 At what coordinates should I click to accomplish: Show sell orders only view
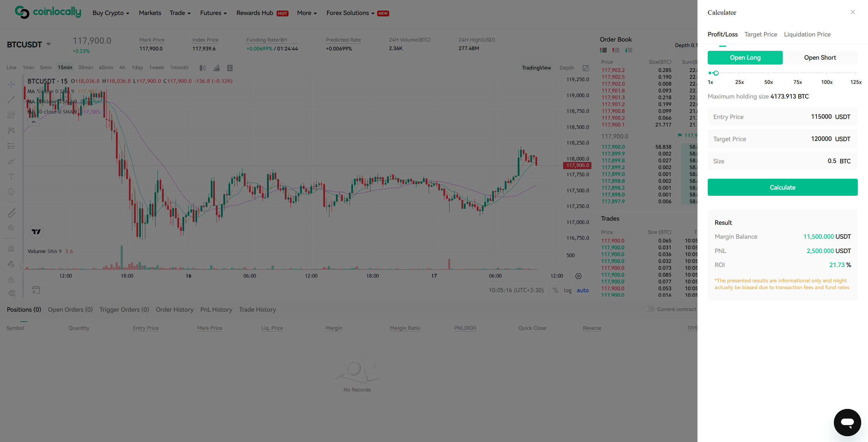point(616,50)
